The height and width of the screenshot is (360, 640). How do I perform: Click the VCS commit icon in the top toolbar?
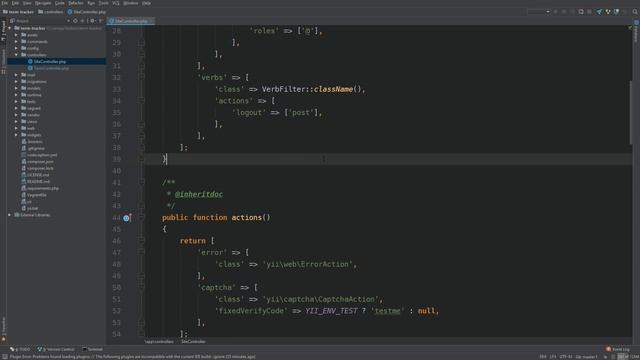click(x=608, y=12)
